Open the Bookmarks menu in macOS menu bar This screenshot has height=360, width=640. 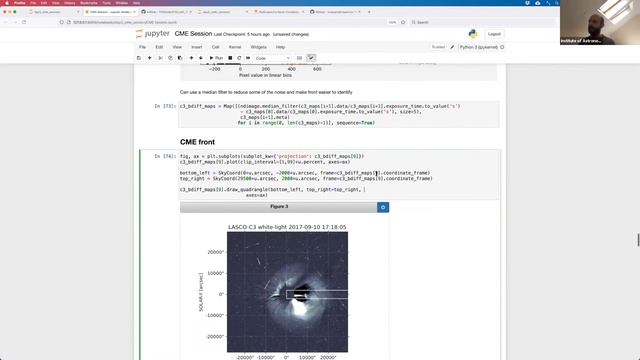click(89, 3)
